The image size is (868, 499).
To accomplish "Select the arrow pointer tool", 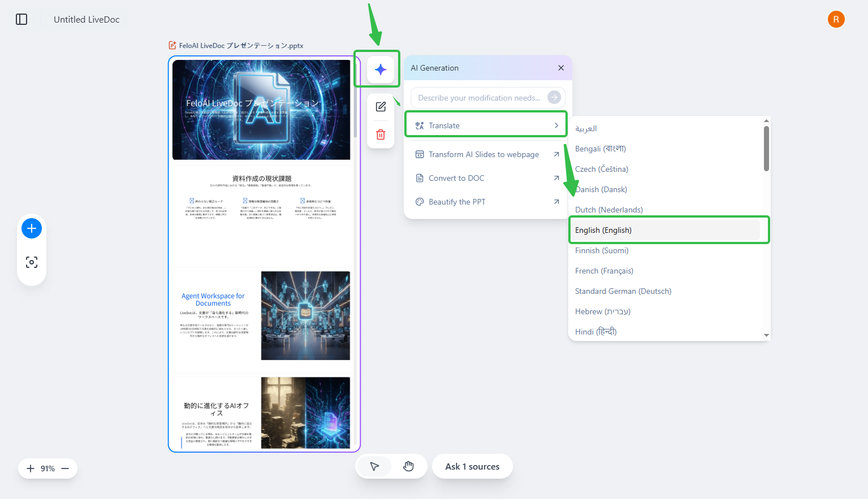I will pyautogui.click(x=374, y=466).
